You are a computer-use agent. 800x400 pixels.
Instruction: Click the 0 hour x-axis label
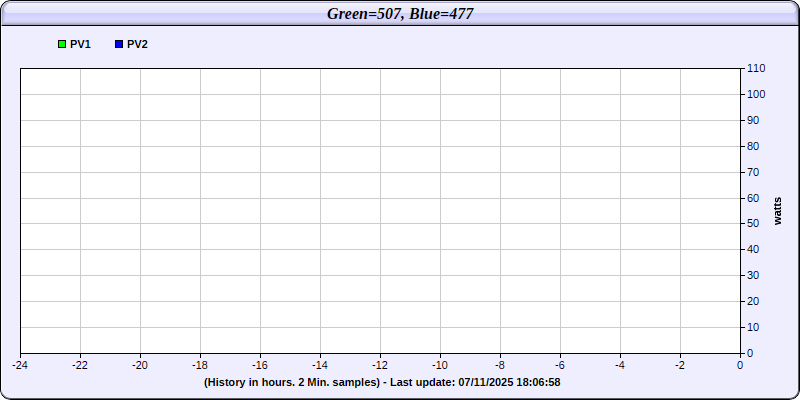point(740,366)
